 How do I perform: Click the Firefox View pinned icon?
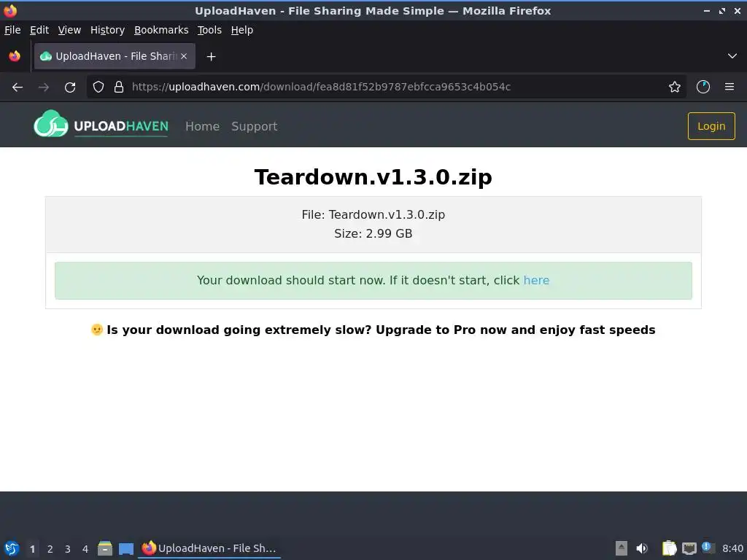(x=15, y=56)
